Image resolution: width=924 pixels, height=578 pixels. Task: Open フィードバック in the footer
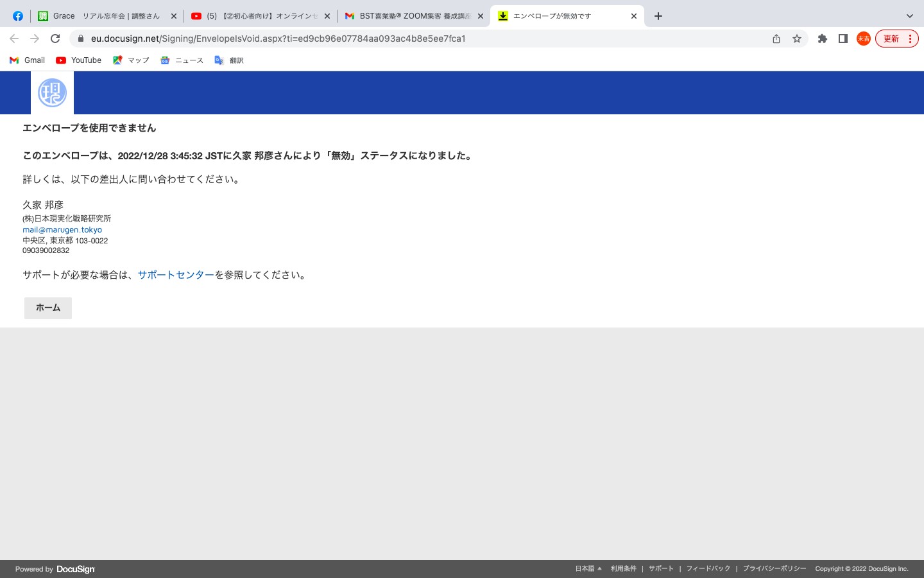click(x=708, y=568)
